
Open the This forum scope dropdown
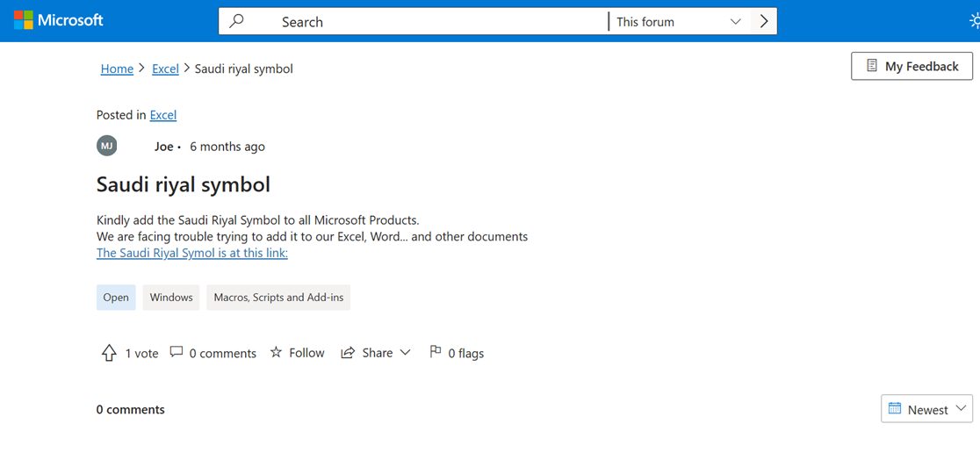[x=679, y=21]
